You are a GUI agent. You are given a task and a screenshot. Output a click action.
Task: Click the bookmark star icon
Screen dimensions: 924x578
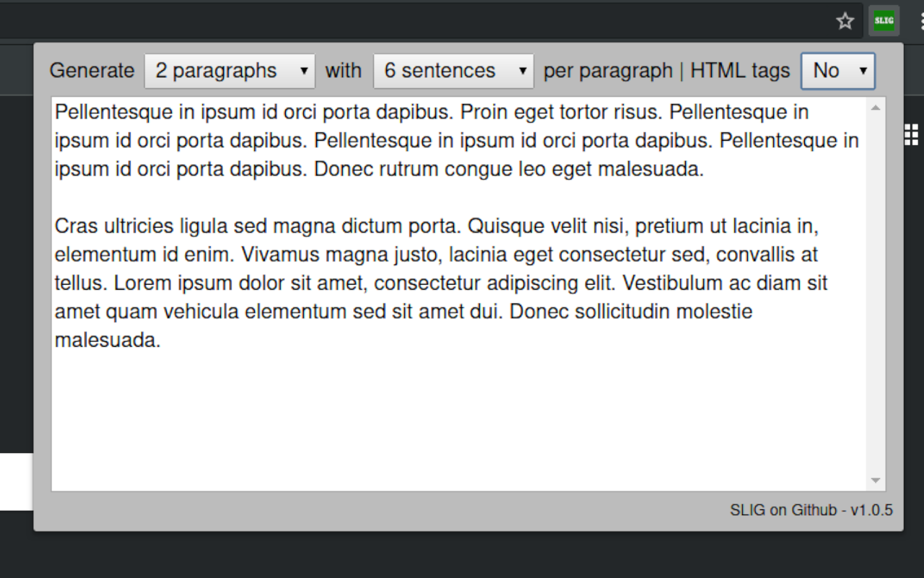tap(845, 21)
